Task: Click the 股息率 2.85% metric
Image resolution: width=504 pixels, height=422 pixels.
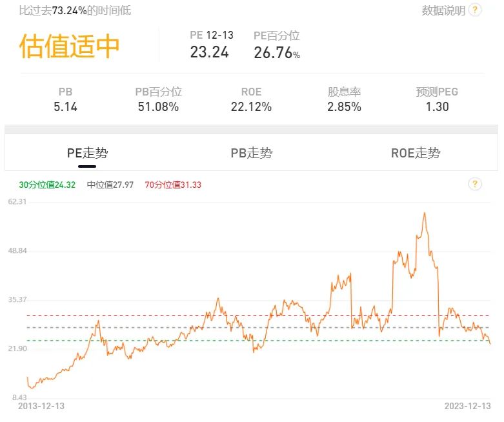Action: point(344,106)
